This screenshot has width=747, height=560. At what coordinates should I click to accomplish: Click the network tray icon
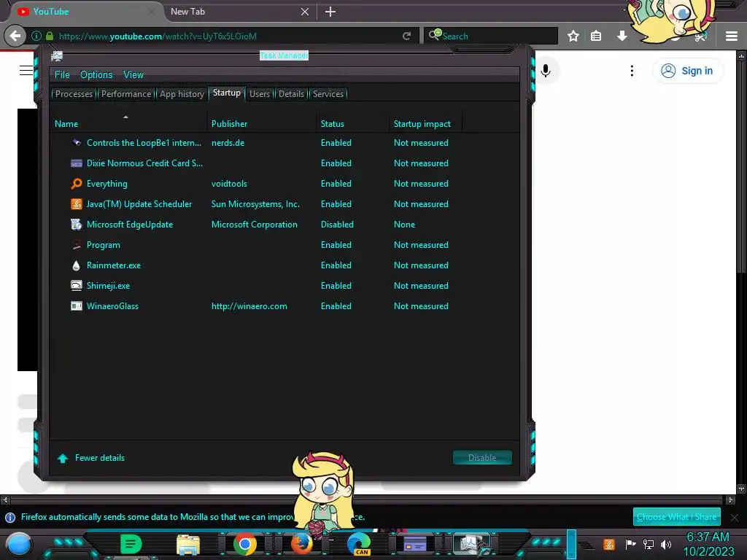click(649, 544)
